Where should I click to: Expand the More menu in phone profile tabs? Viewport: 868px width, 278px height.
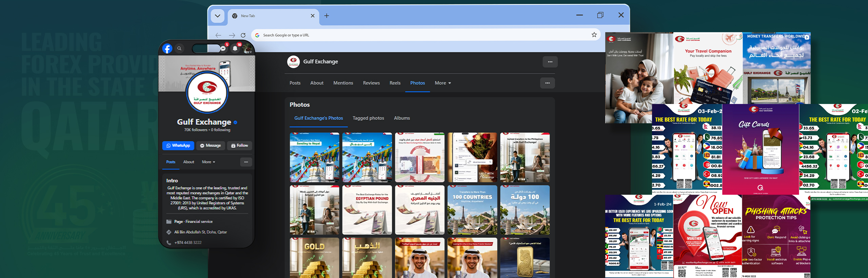209,162
